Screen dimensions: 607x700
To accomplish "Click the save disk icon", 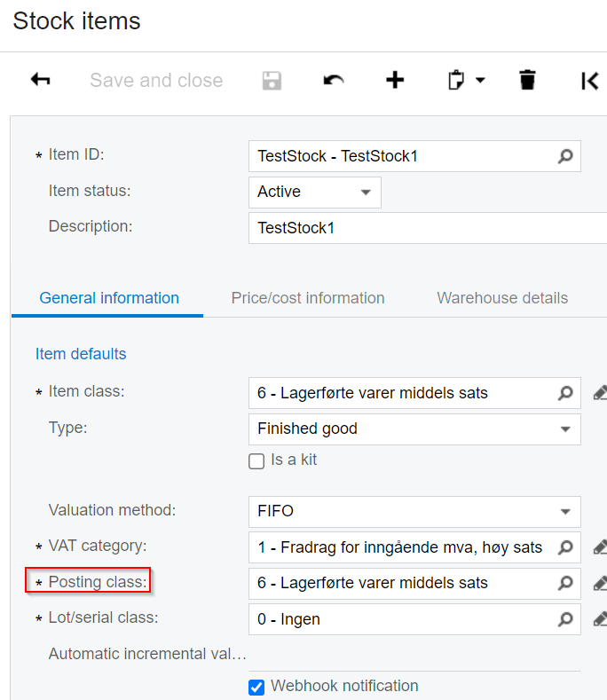I will coord(272,81).
